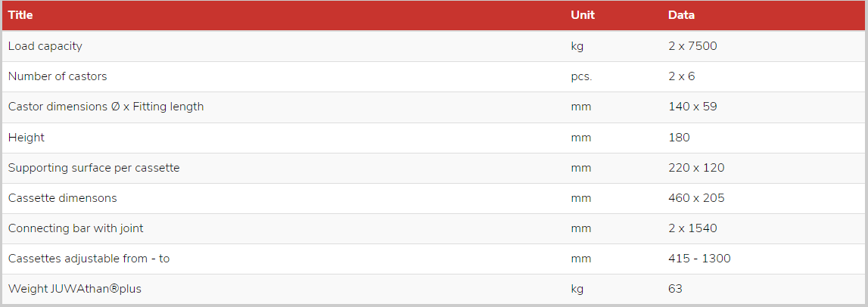Select Connecting bar with joint row

point(434,228)
